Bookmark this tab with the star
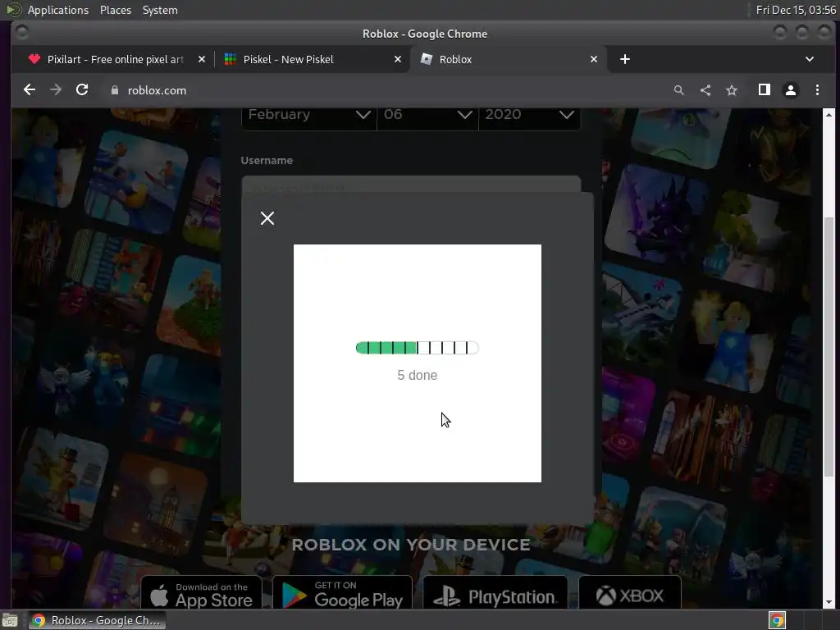The width and height of the screenshot is (840, 630). pyautogui.click(x=731, y=90)
